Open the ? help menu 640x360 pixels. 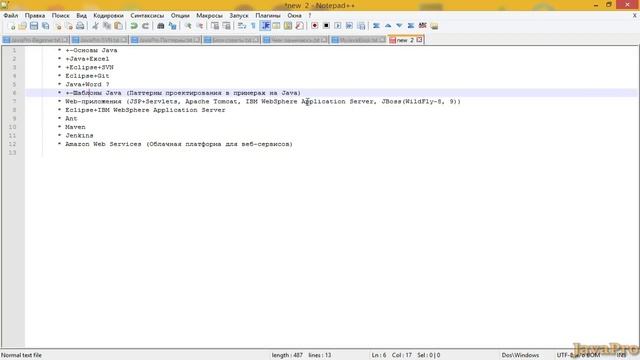[x=310, y=16]
